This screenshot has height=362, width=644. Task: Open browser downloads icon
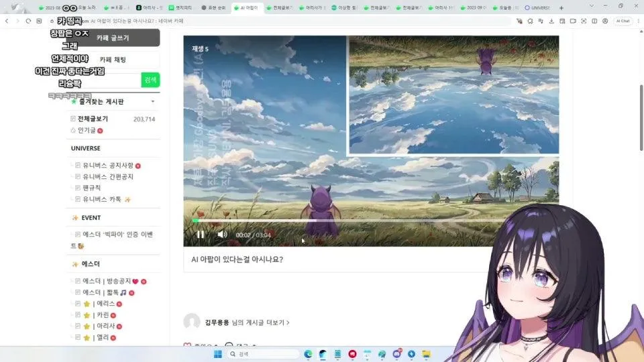click(551, 21)
